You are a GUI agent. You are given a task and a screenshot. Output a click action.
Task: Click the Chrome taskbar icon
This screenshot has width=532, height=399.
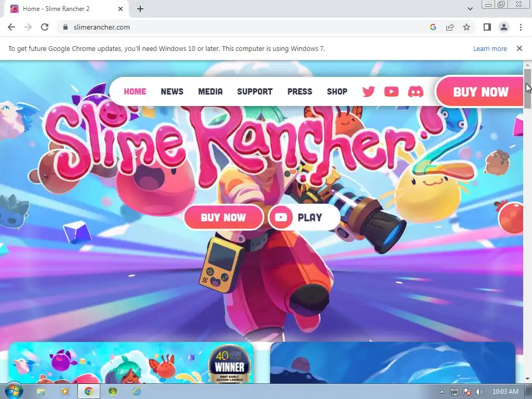pos(89,392)
